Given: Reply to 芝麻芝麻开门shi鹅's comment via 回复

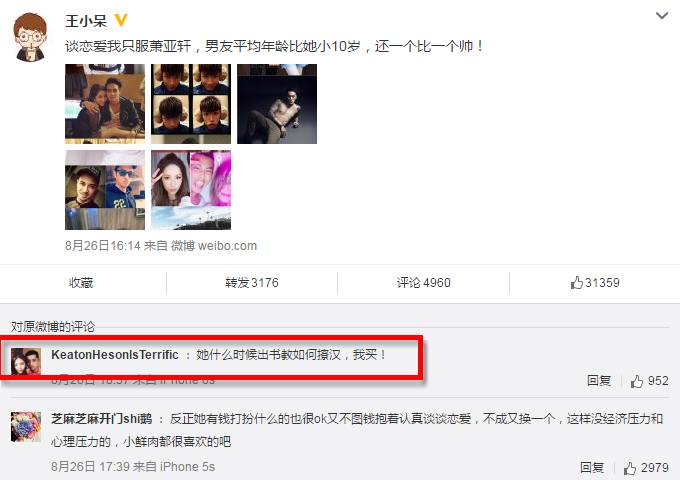Looking at the screenshot, I should pyautogui.click(x=592, y=467).
